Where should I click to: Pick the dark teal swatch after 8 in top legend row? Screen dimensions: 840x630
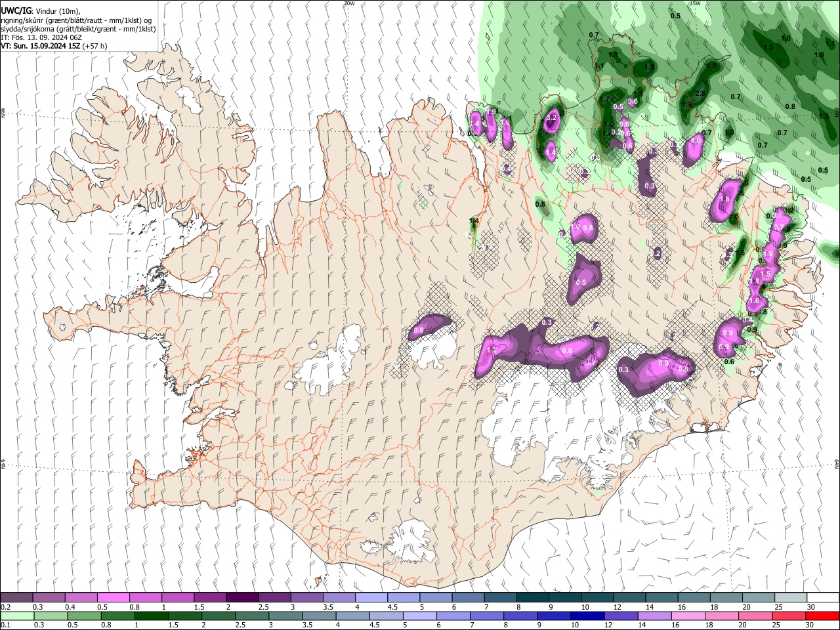pos(533,598)
